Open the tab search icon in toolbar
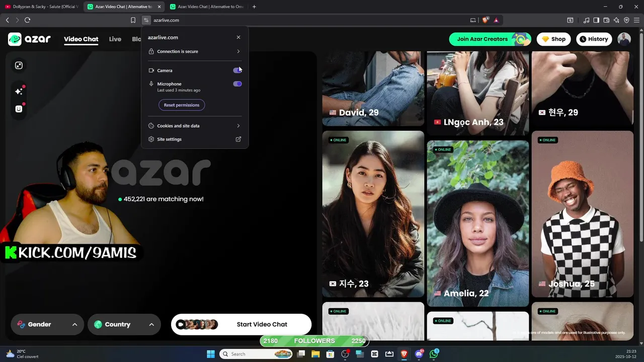 [x=570, y=20]
